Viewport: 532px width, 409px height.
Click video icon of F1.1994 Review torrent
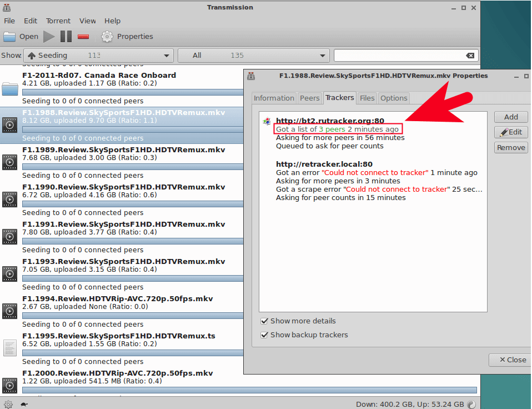10,311
